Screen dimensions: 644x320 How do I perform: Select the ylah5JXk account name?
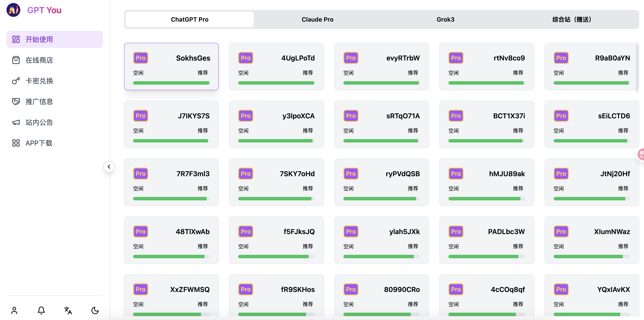pyautogui.click(x=405, y=231)
